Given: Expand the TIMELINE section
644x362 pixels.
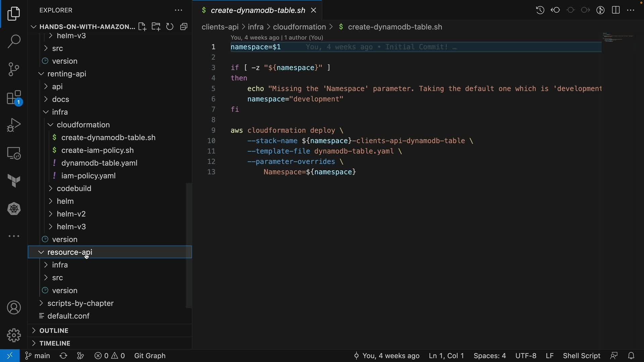Looking at the screenshot, I should click(x=55, y=343).
